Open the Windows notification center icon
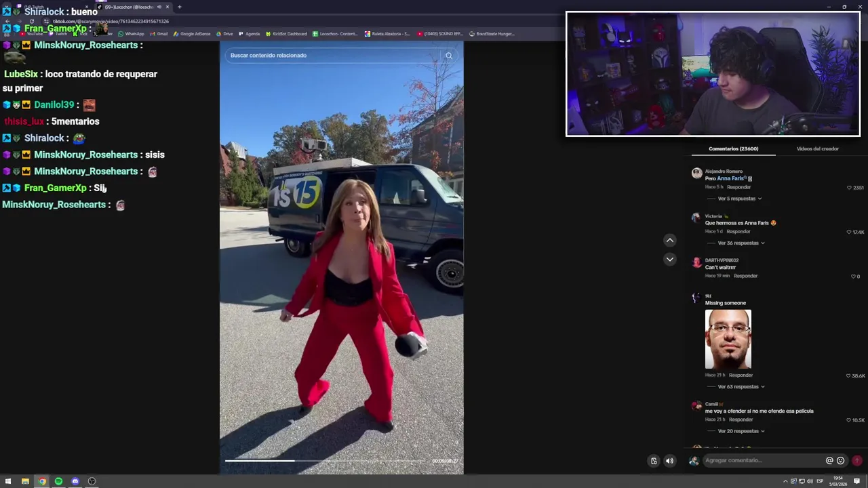The height and width of the screenshot is (488, 868). coord(857,481)
